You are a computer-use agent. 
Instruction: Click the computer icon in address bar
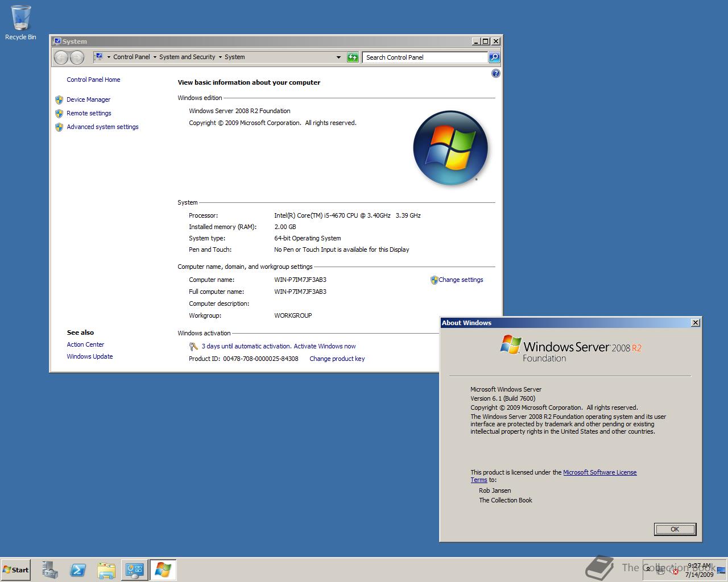(x=98, y=57)
